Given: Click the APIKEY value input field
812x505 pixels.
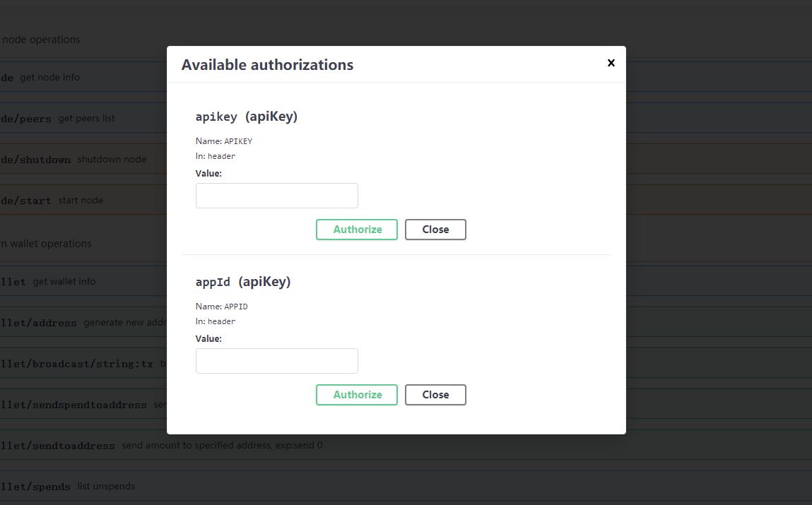Looking at the screenshot, I should point(276,196).
